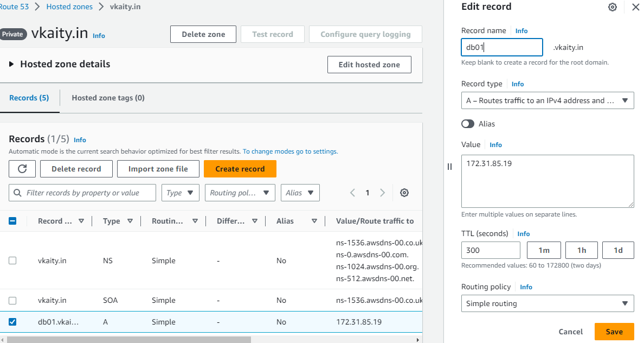Viewport: 644px width, 343px height.
Task: Click Configure query logging button
Action: point(365,34)
